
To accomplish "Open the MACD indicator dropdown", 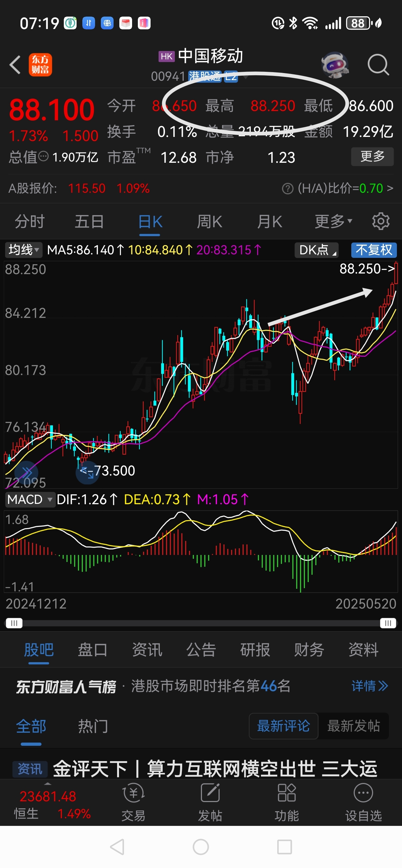I will [x=30, y=499].
